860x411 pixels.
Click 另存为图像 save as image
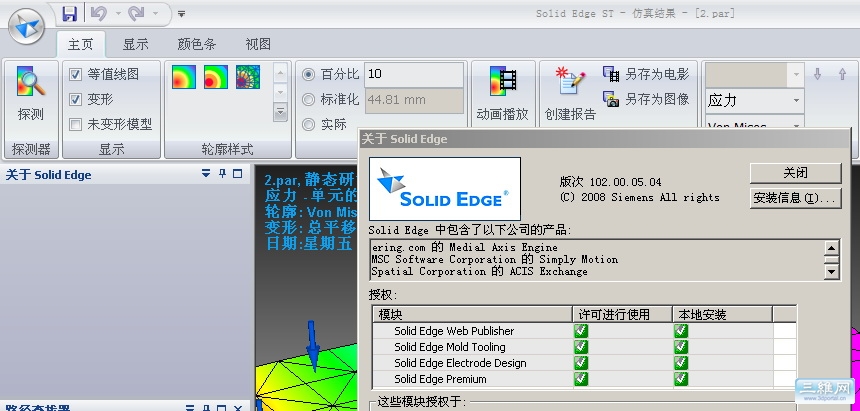coord(646,99)
